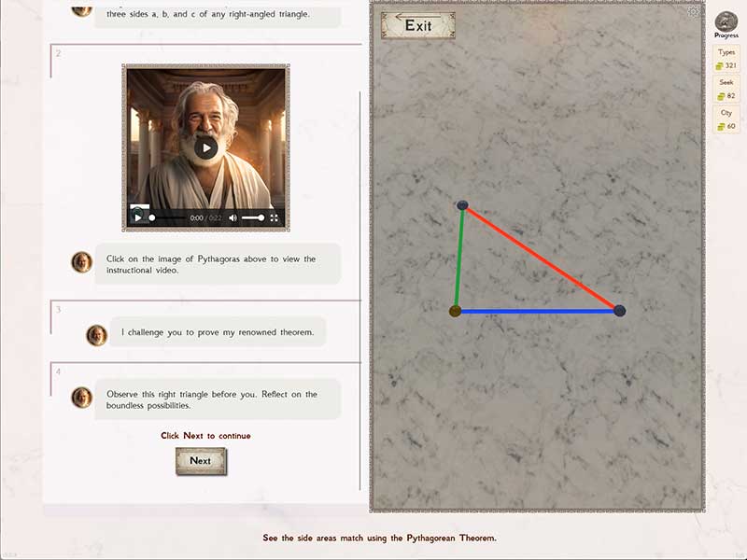Click the small play button in video controls
Viewport: 747px width, 560px height.
pyautogui.click(x=138, y=217)
